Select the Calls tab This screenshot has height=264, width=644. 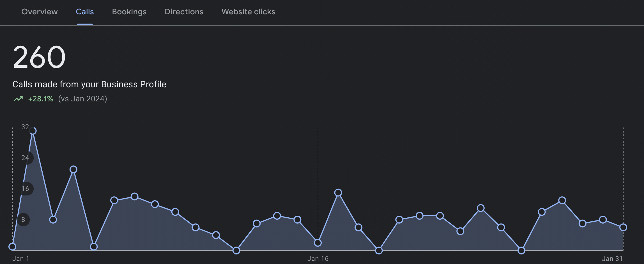[x=85, y=12]
